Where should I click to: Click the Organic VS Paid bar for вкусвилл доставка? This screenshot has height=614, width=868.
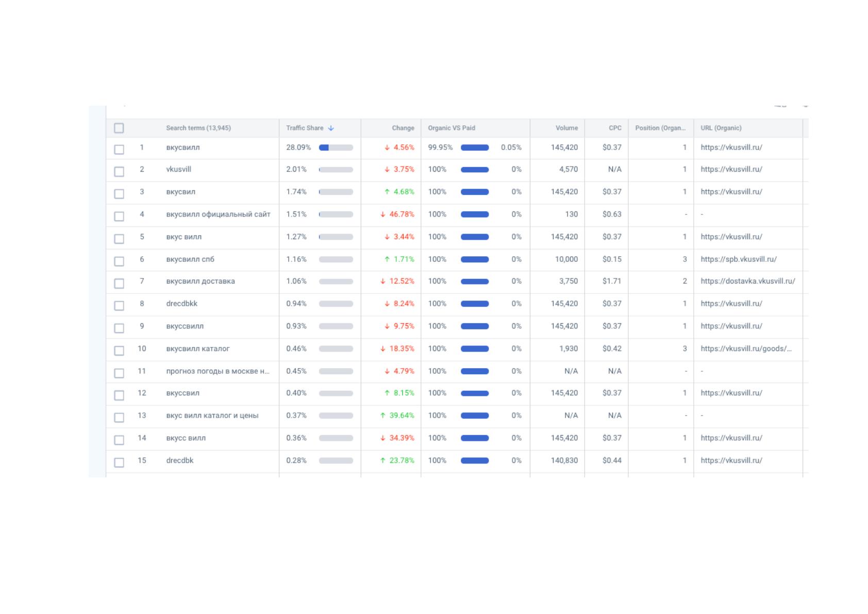tap(475, 282)
